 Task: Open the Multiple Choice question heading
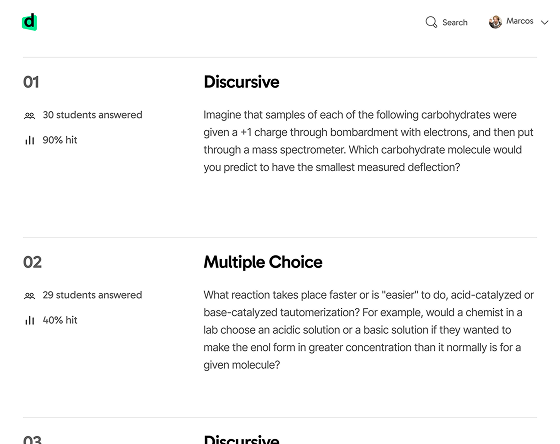[x=263, y=262]
